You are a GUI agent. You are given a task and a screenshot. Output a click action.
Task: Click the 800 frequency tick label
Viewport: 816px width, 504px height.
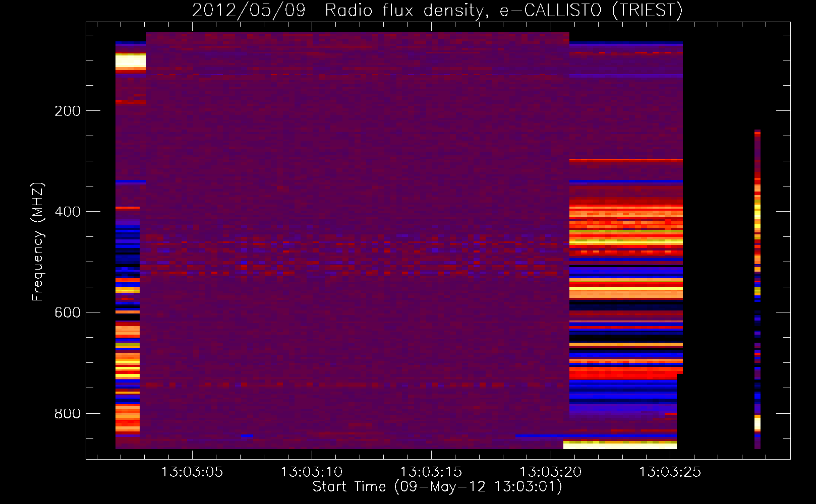68,413
